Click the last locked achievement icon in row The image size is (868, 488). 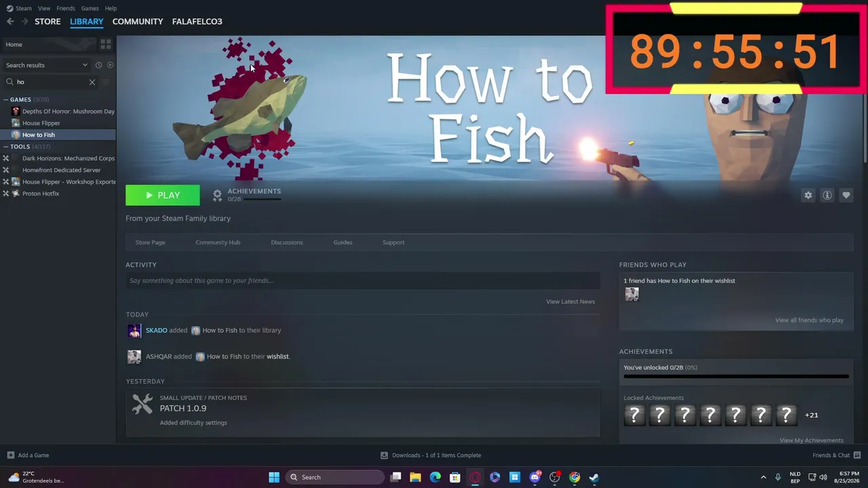click(786, 415)
